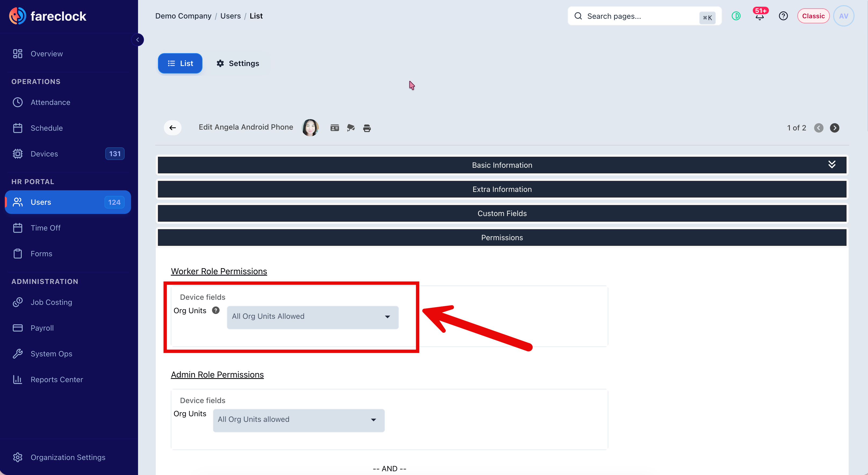This screenshot has width=868, height=475.
Task: Click the green status icon near search bar
Action: point(736,16)
